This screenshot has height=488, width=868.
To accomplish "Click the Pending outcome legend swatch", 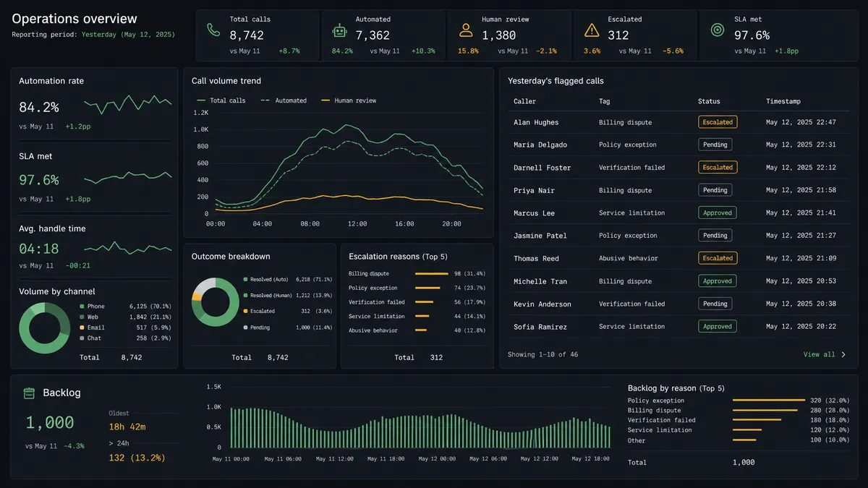I will coord(246,328).
